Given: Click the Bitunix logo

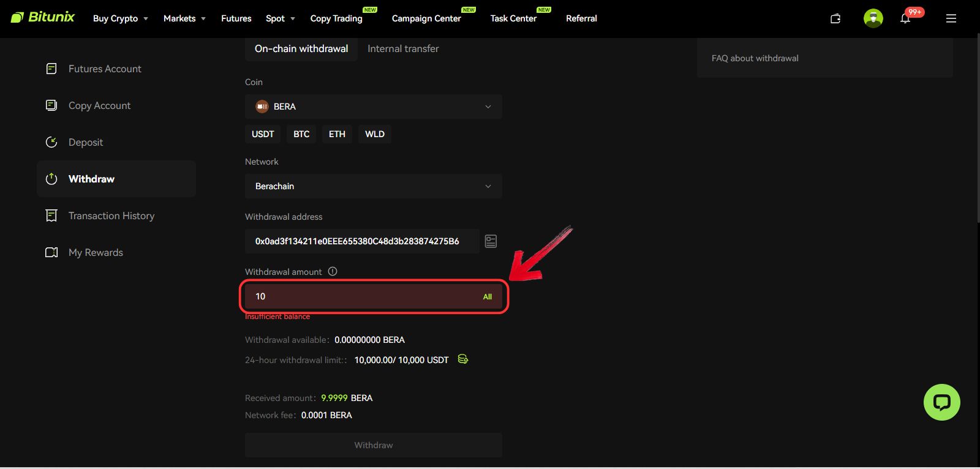Looking at the screenshot, I should click(x=42, y=17).
